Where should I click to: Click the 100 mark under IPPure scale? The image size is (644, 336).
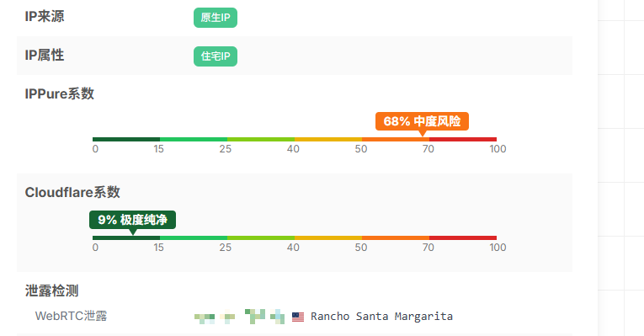point(498,149)
